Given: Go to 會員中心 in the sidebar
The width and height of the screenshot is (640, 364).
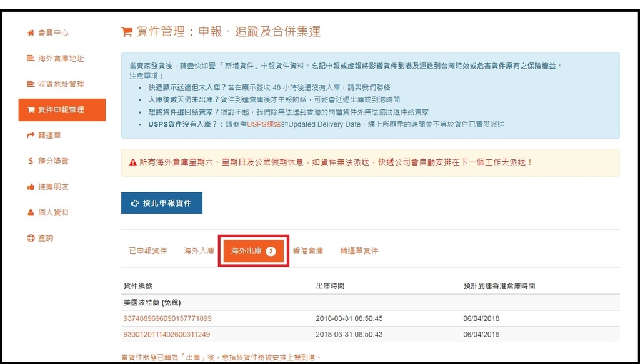Looking at the screenshot, I should [53, 33].
